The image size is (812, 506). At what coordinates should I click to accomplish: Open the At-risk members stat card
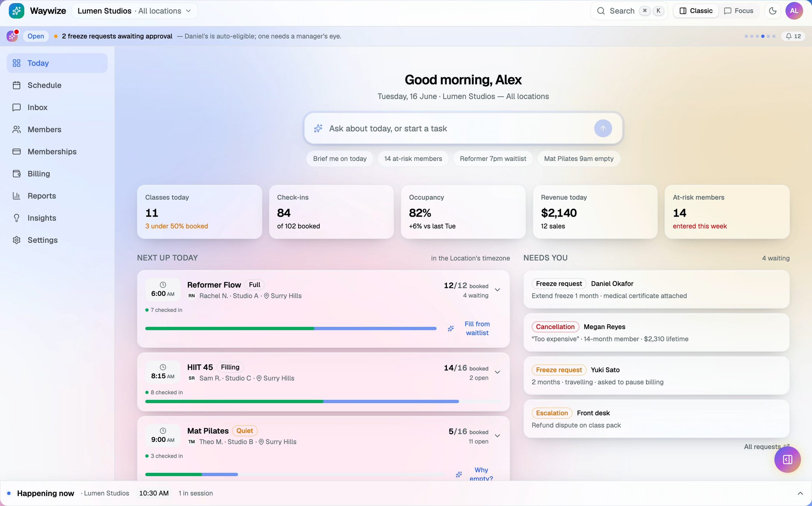click(727, 212)
